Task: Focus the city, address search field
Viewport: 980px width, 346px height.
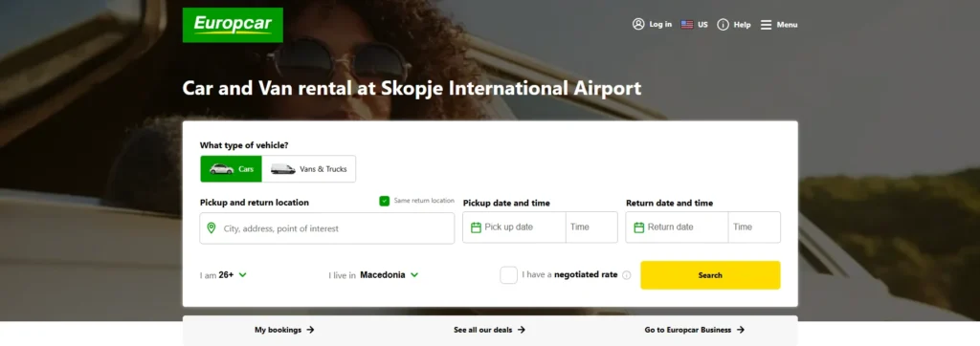Action: [327, 228]
